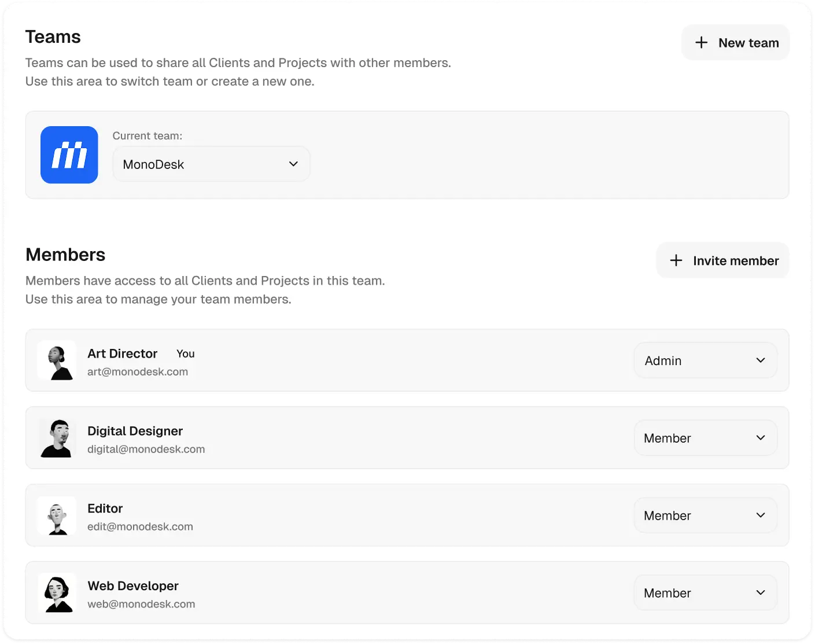Viewport: 815px width, 644px height.
Task: Open Web Developer's Member role dropdown
Action: pyautogui.click(x=705, y=593)
